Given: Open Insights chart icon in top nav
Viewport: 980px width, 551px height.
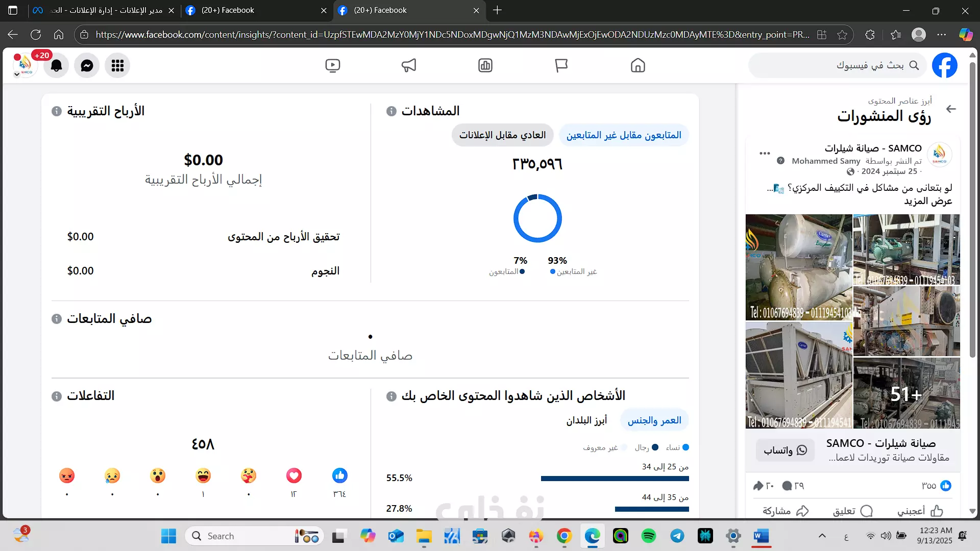Looking at the screenshot, I should pos(485,65).
